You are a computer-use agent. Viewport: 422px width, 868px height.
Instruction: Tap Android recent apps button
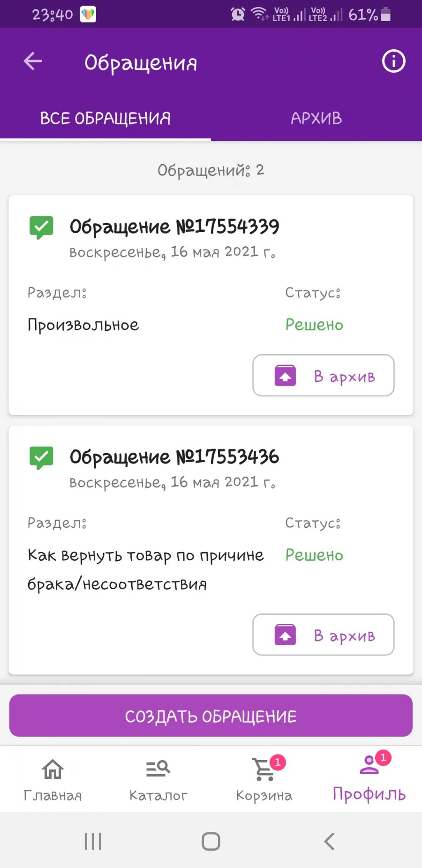click(93, 841)
